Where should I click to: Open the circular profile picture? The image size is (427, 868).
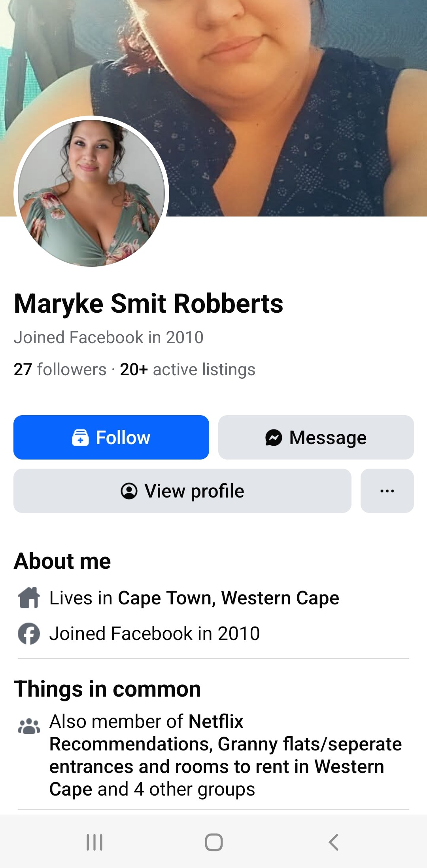91,193
